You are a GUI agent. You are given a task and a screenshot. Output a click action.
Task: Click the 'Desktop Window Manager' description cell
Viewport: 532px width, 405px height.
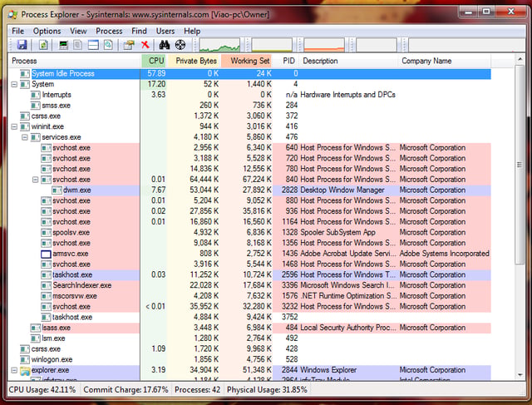point(342,190)
